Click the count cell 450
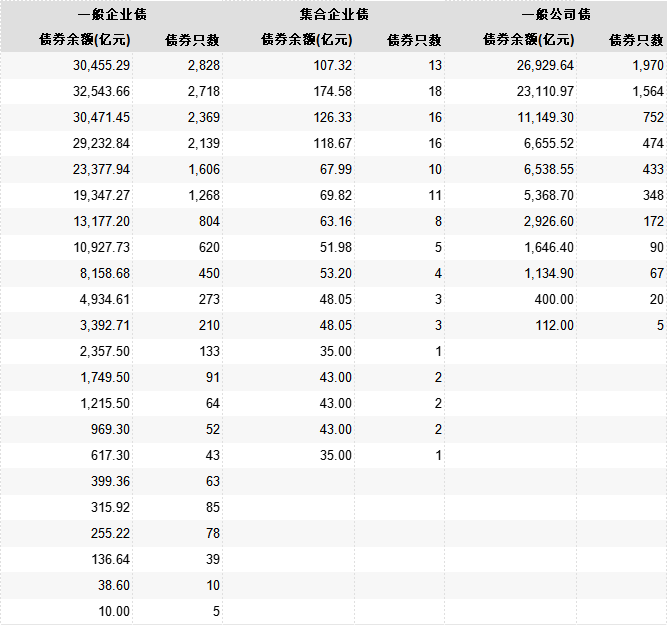 pos(209,273)
